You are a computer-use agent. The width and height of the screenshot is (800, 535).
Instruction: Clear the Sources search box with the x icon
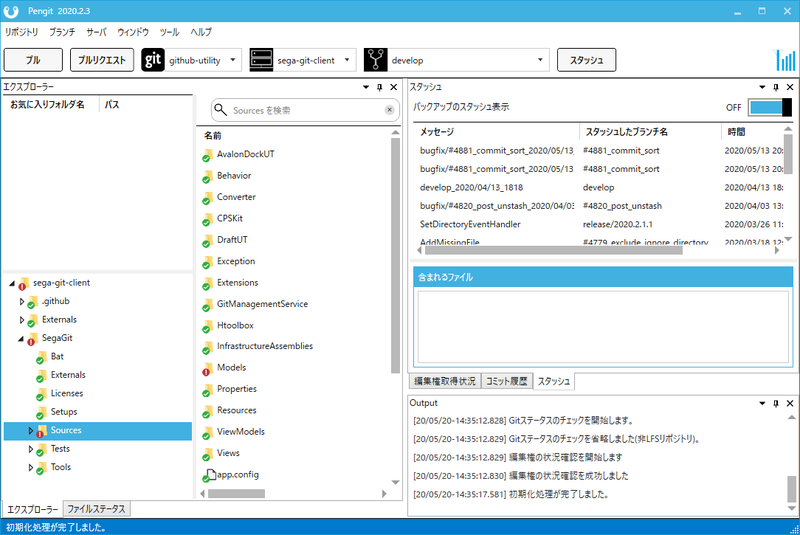pyautogui.click(x=389, y=110)
